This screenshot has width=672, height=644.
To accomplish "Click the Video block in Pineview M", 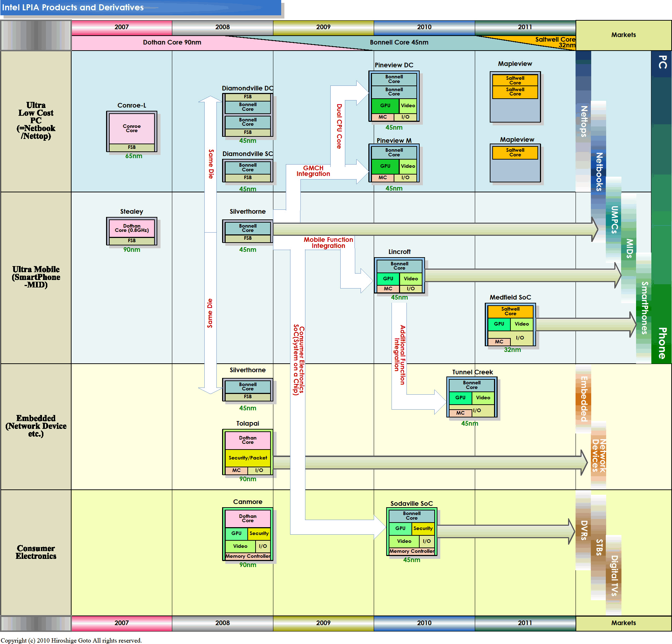I will click(x=408, y=166).
